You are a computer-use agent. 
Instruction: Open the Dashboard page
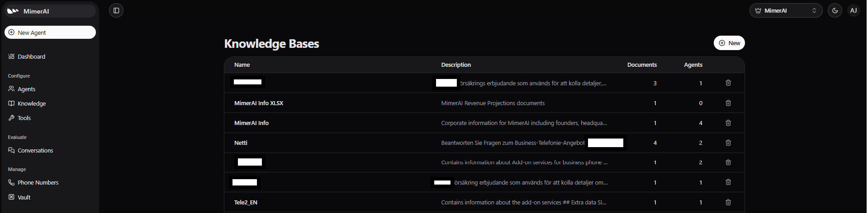(31, 56)
